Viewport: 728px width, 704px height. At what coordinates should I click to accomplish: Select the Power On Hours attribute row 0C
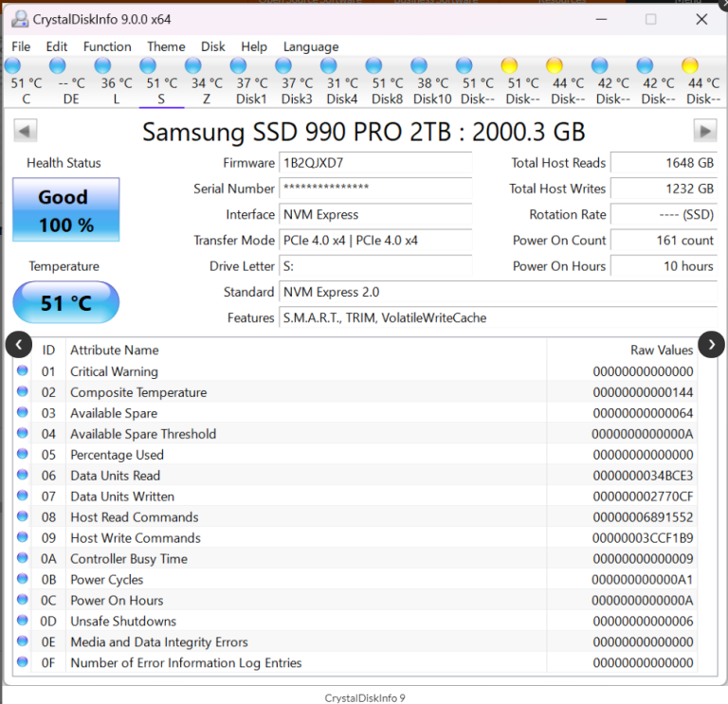(355, 600)
